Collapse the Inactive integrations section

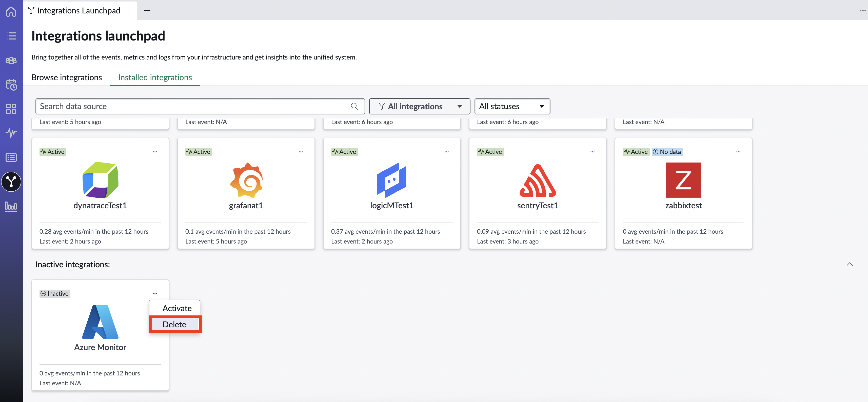click(x=850, y=265)
